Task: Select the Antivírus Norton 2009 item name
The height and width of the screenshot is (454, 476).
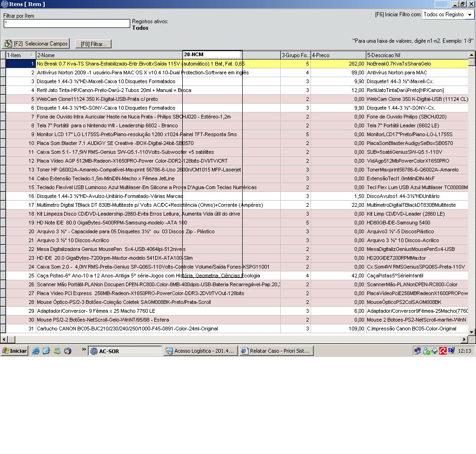Action: point(143,72)
